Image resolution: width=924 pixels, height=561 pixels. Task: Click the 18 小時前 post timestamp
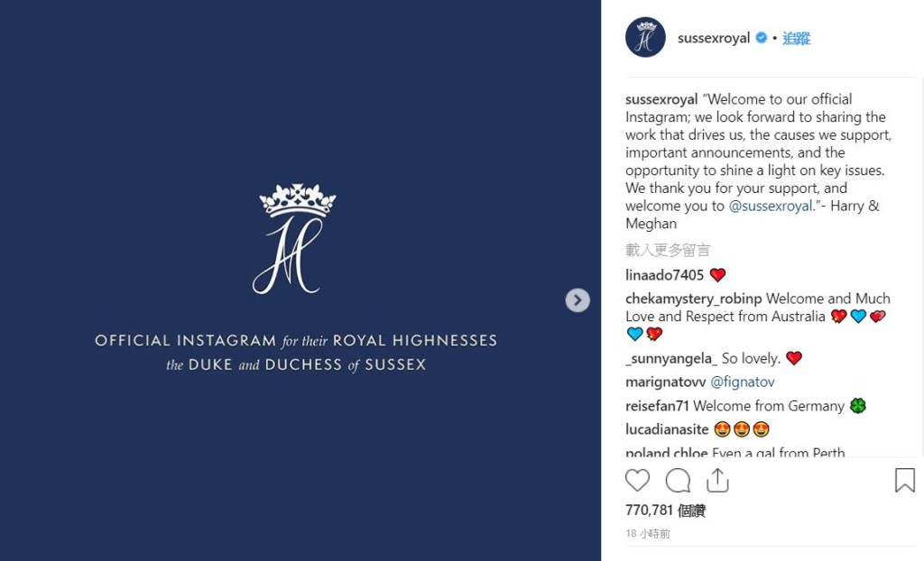tap(648, 534)
